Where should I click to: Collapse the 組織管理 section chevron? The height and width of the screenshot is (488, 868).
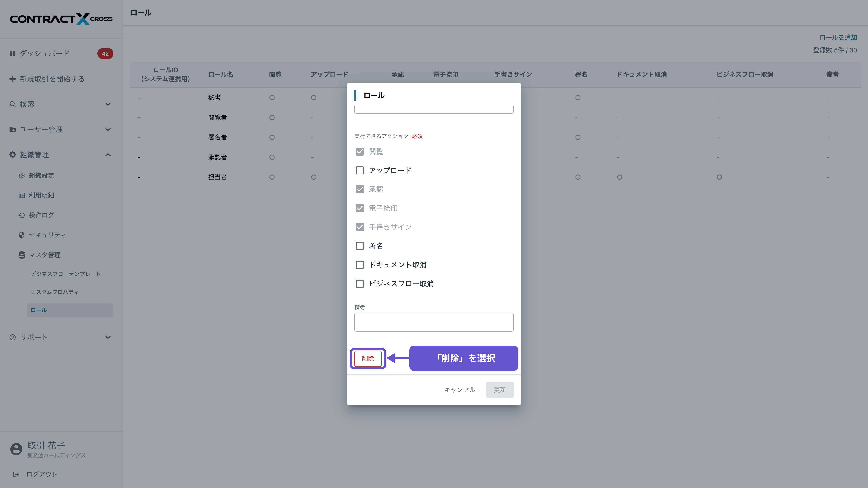pyautogui.click(x=108, y=155)
